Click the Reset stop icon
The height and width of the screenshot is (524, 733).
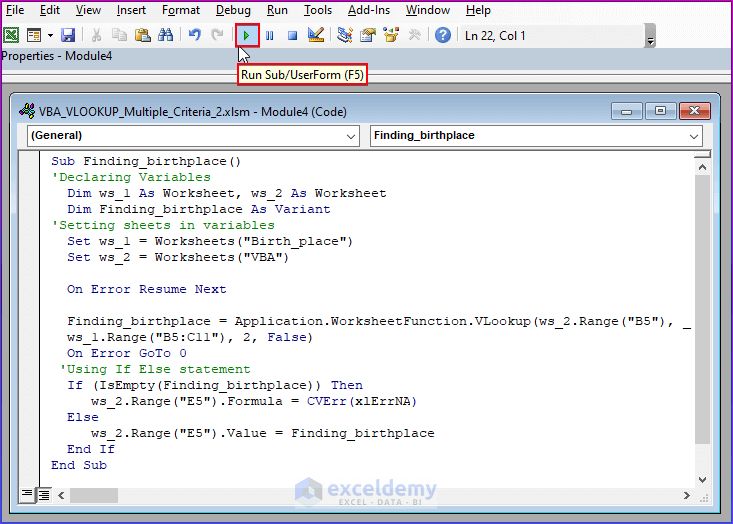click(x=293, y=36)
